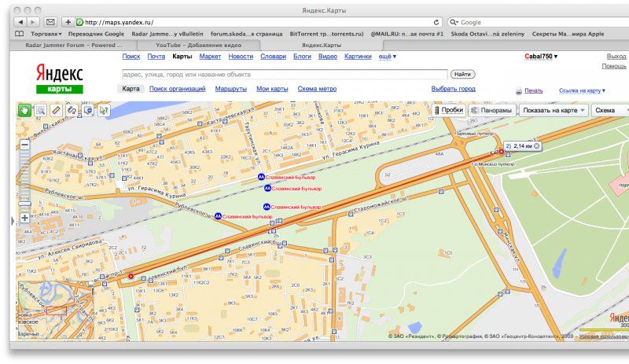
Task: Open the bookmarks book icon
Action: 19,34
